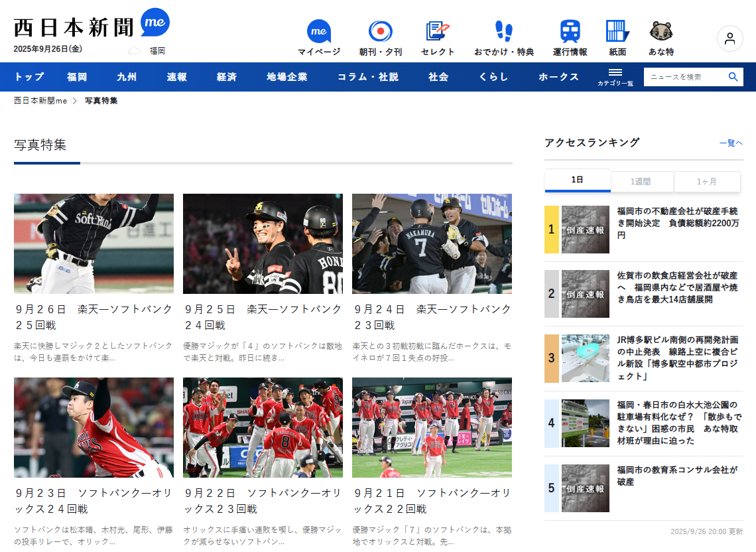This screenshot has width=756, height=552.
Task: Expand the カテゴリ一覧 hamburger menu
Action: click(x=615, y=76)
